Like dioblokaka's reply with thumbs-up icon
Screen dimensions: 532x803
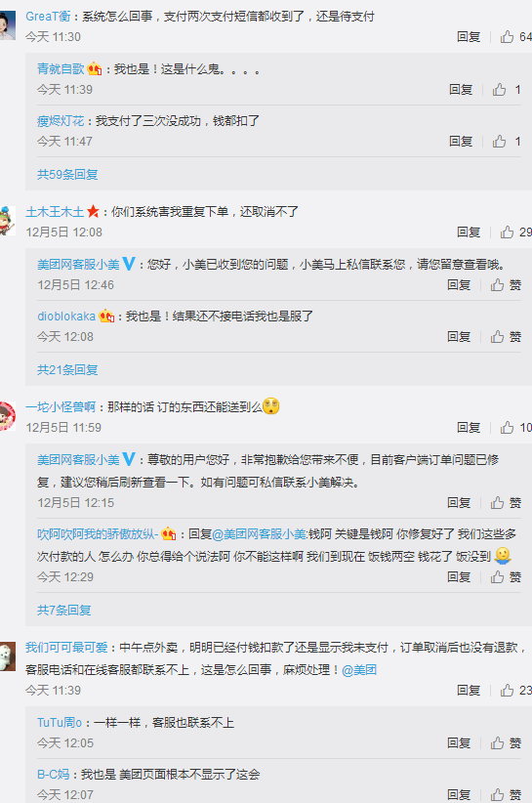point(497,336)
